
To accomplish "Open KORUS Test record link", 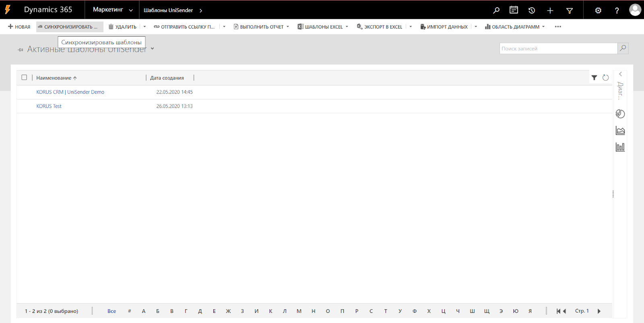I will point(49,106).
